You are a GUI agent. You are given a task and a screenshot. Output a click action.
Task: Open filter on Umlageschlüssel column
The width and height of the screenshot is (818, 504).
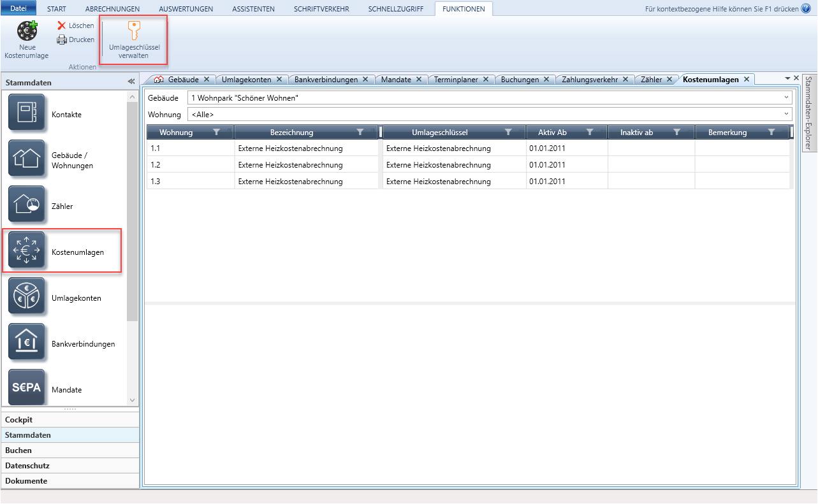[x=508, y=133]
